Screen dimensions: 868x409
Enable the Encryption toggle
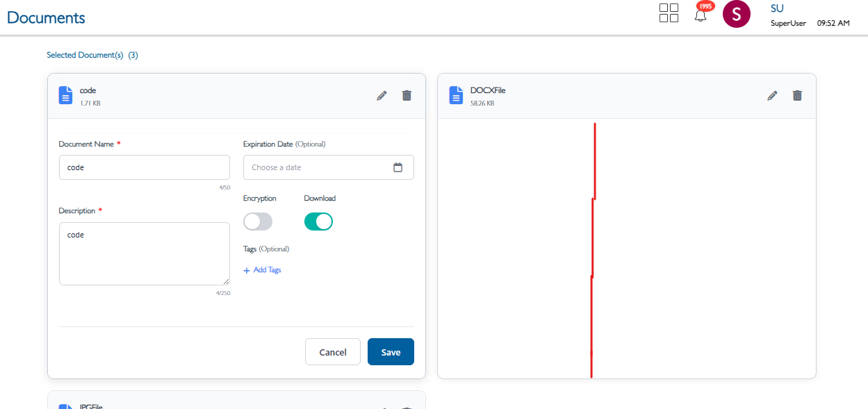click(258, 222)
